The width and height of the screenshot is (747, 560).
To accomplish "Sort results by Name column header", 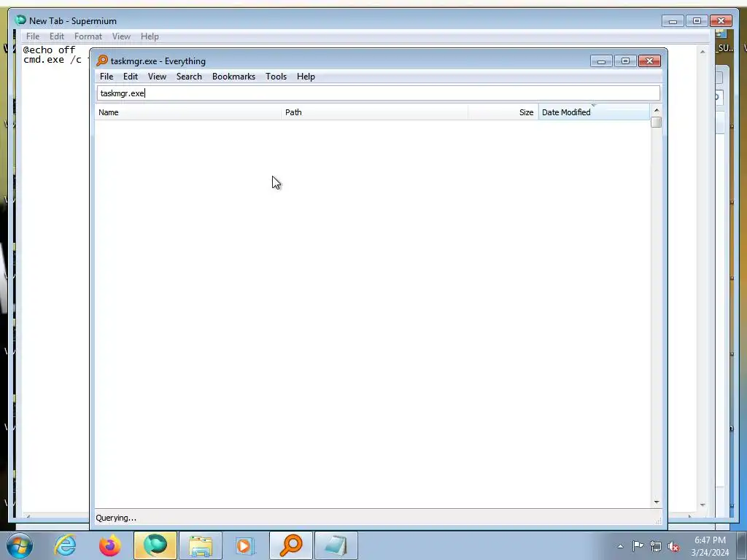I will click(187, 112).
